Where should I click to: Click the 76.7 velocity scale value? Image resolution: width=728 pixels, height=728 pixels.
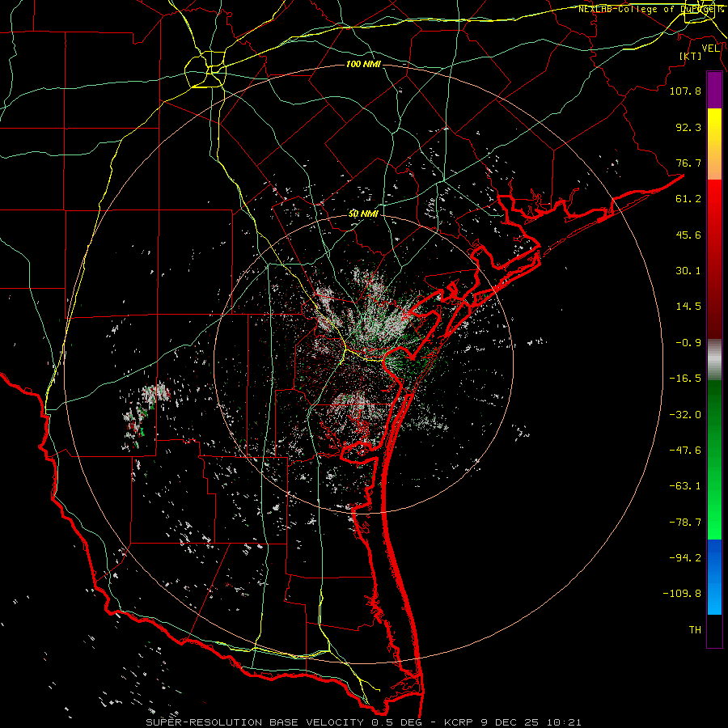coord(688,163)
